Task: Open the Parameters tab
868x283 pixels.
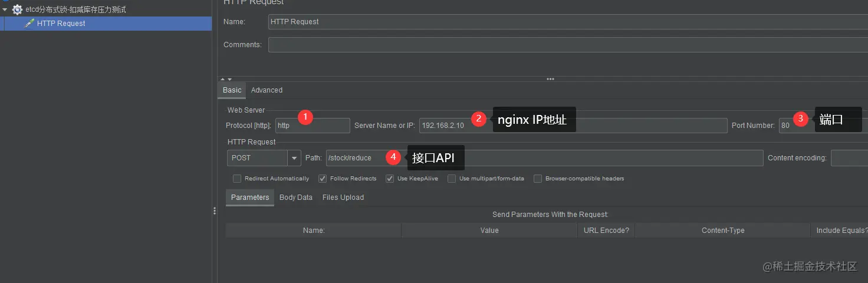Action: pos(250,198)
